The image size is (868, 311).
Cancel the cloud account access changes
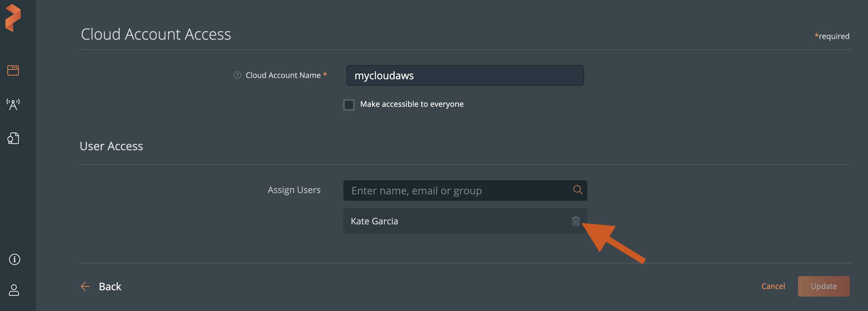[773, 286]
